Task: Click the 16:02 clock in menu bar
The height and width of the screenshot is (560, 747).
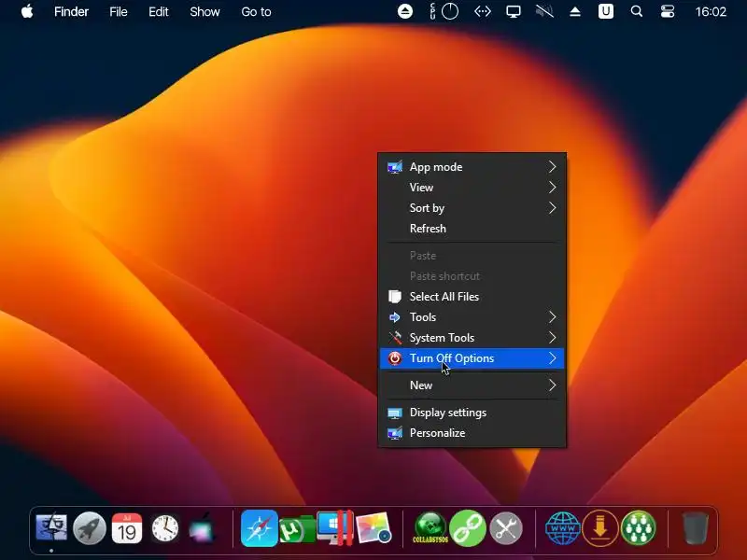Action: [711, 11]
